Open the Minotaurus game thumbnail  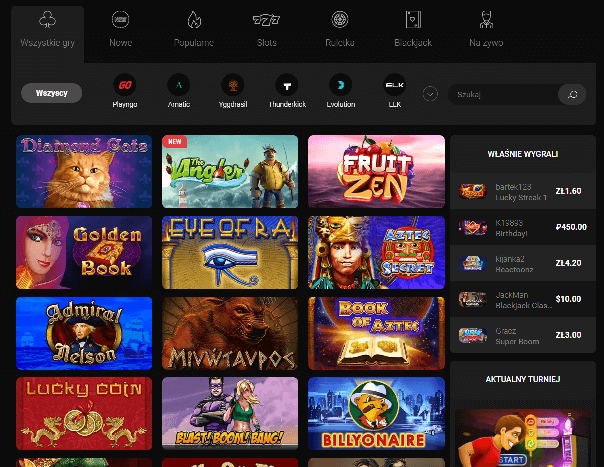[230, 333]
